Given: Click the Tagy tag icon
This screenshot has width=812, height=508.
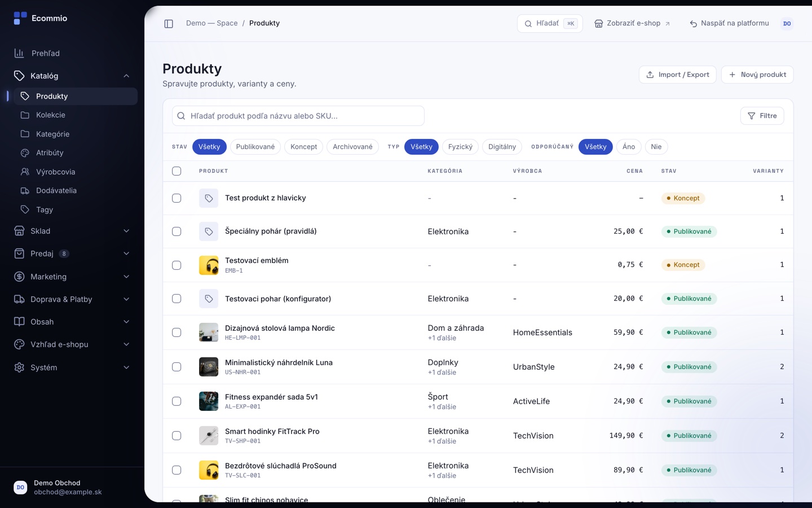Looking at the screenshot, I should coord(25,209).
